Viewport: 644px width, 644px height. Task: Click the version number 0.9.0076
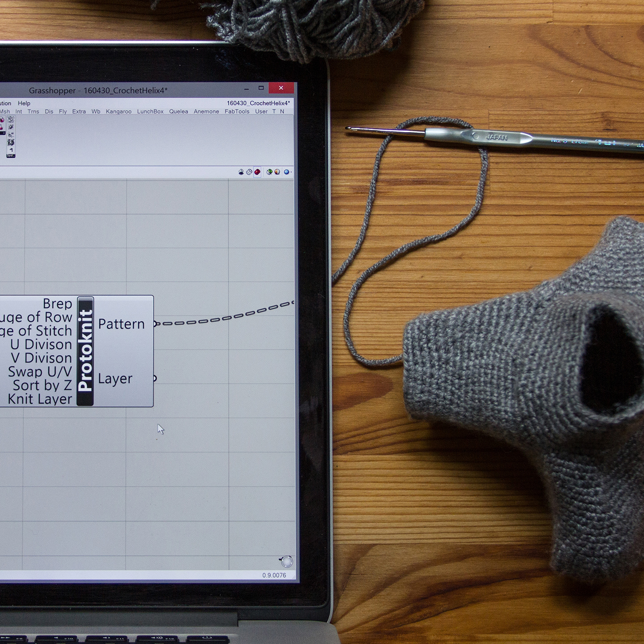point(274,575)
